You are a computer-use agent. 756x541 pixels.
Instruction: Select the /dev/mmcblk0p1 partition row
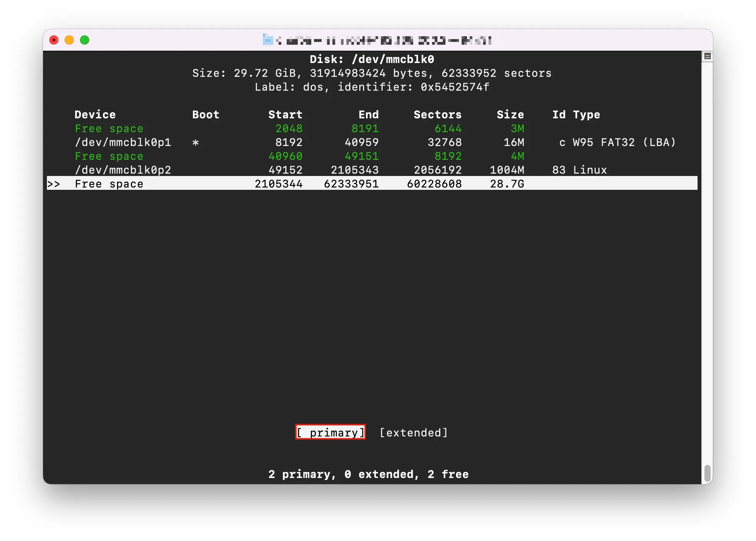click(x=372, y=142)
